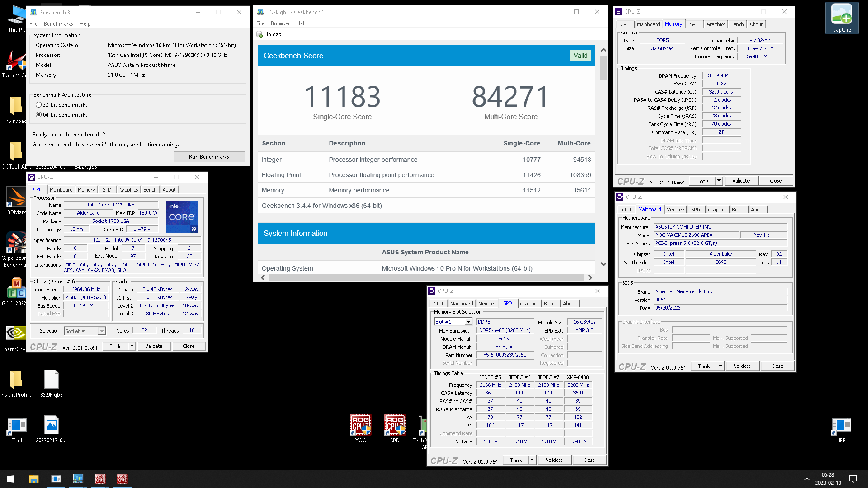This screenshot has height=488, width=868.
Task: Click the results vertical scrollbar thumb
Action: 604,68
